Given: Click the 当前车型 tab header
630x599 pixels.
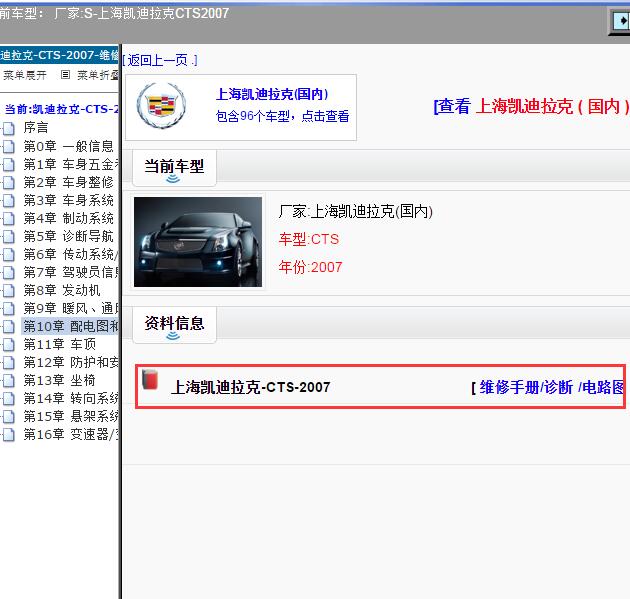Looking at the screenshot, I should click(174, 167).
